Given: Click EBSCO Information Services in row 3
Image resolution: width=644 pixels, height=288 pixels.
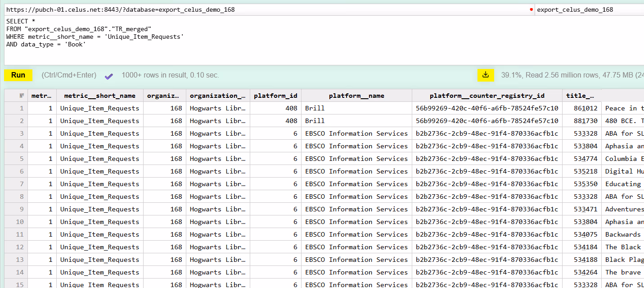Looking at the screenshot, I should point(356,133).
